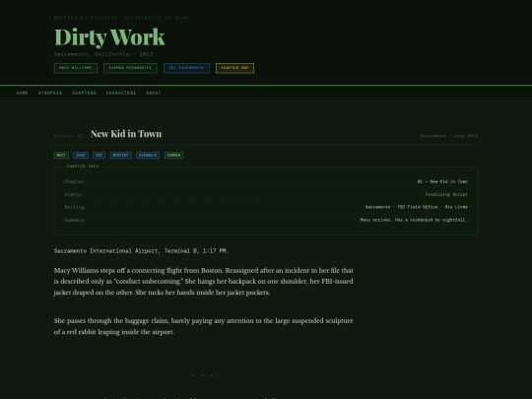Click the Sacramento June 2013 date text
Viewport: 532px width, 399px height.
[x=449, y=136]
